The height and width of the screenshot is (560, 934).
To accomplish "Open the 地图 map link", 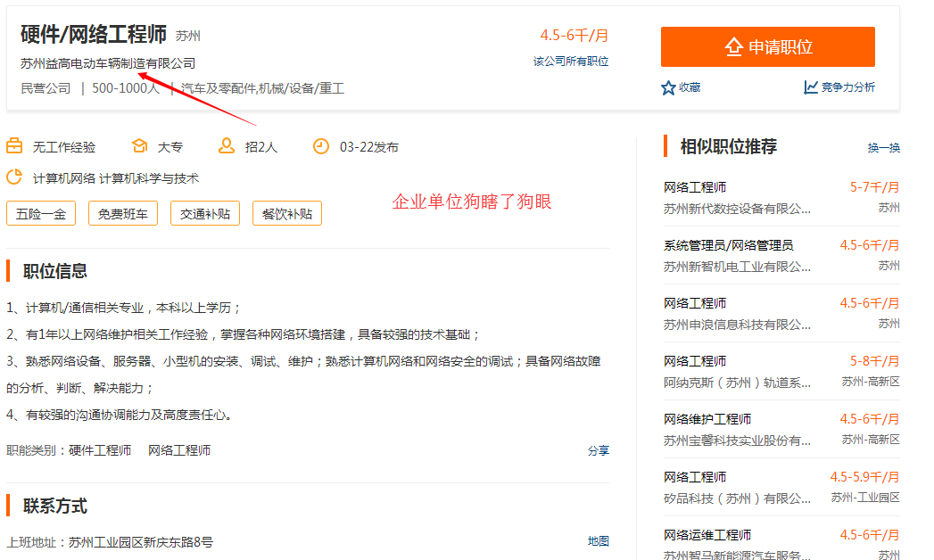I will tap(598, 541).
